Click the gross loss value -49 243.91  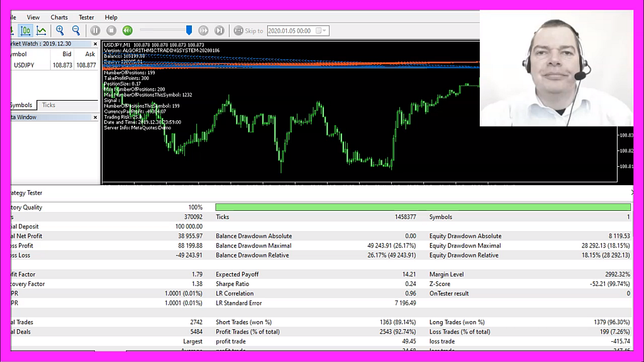[189, 255]
